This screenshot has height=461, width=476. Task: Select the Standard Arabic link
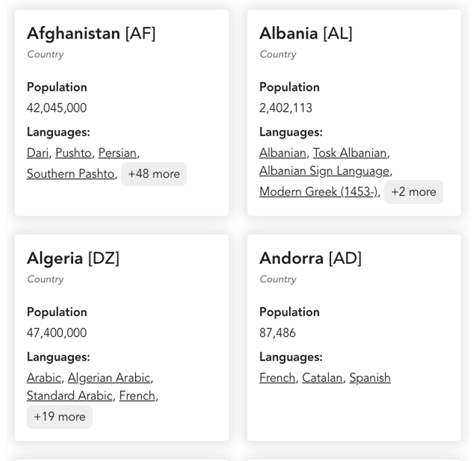pos(69,396)
